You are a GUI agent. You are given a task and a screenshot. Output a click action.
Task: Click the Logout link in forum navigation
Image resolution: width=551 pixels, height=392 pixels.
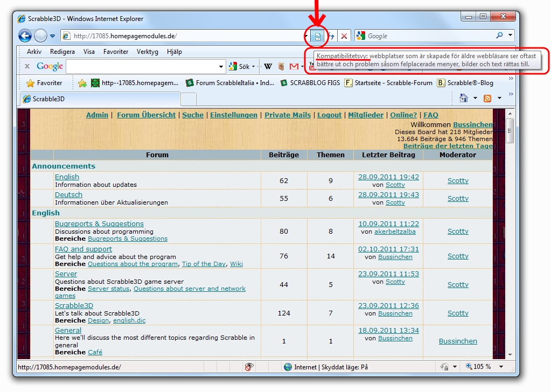point(329,115)
